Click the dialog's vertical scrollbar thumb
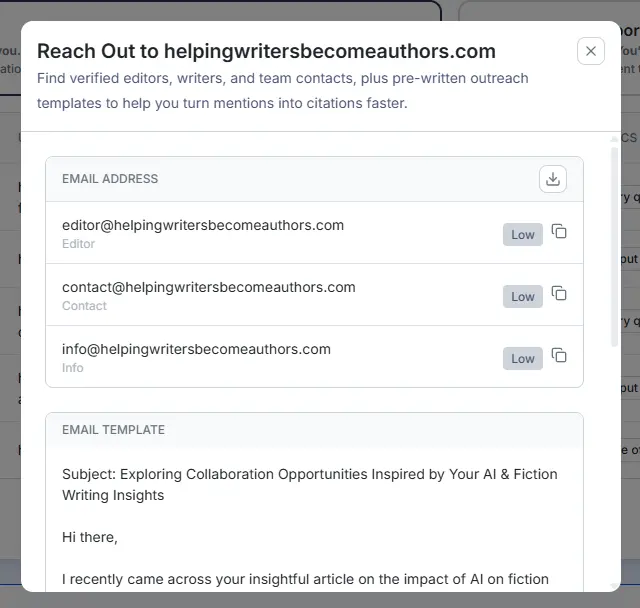This screenshot has height=608, width=640. [x=614, y=247]
